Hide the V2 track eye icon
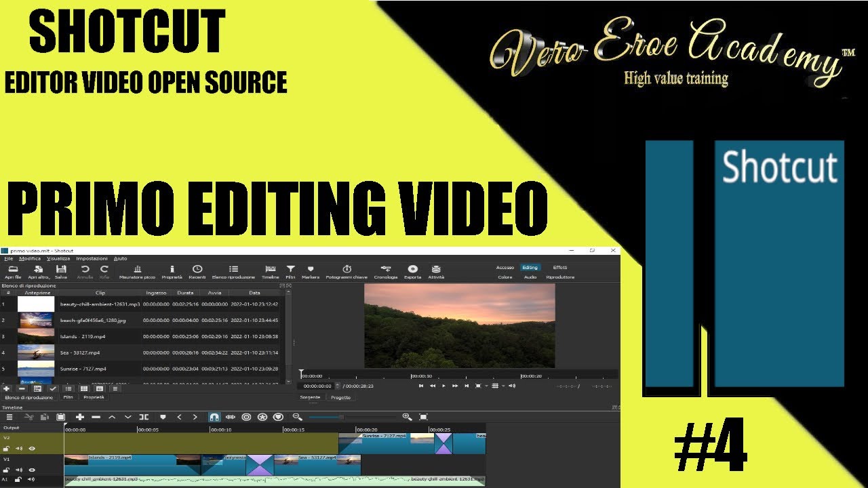This screenshot has height=488, width=868. (x=32, y=449)
